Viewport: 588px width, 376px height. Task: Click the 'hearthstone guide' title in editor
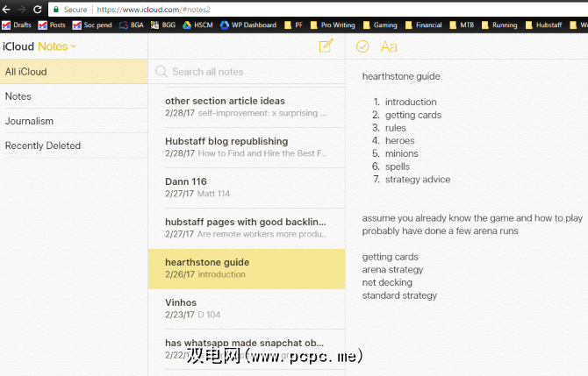401,76
